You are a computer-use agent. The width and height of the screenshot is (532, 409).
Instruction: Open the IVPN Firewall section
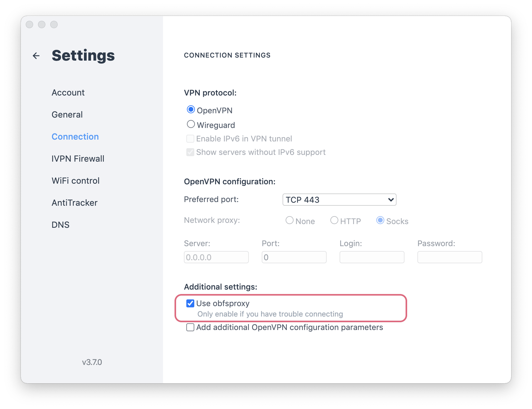[78, 159]
